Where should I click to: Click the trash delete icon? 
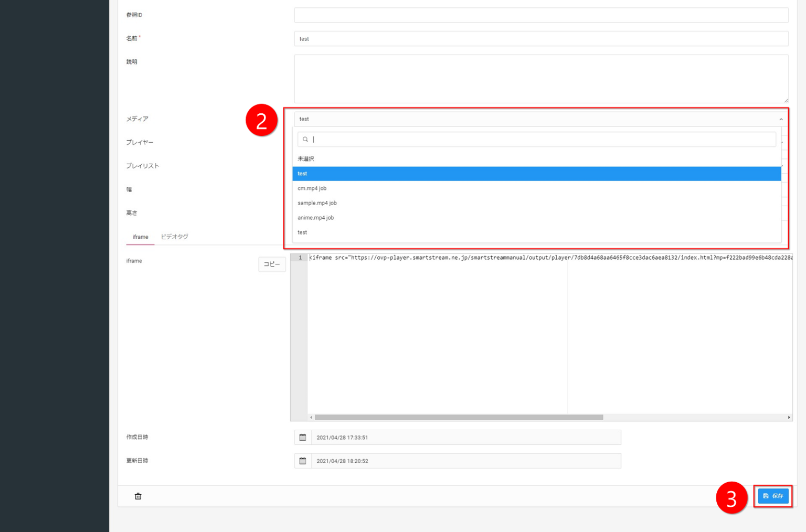point(138,496)
